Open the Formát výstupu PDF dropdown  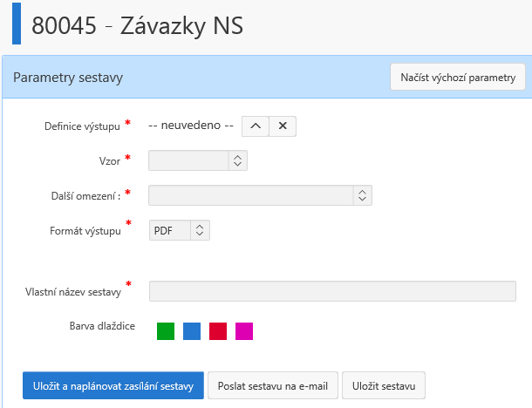(x=180, y=230)
